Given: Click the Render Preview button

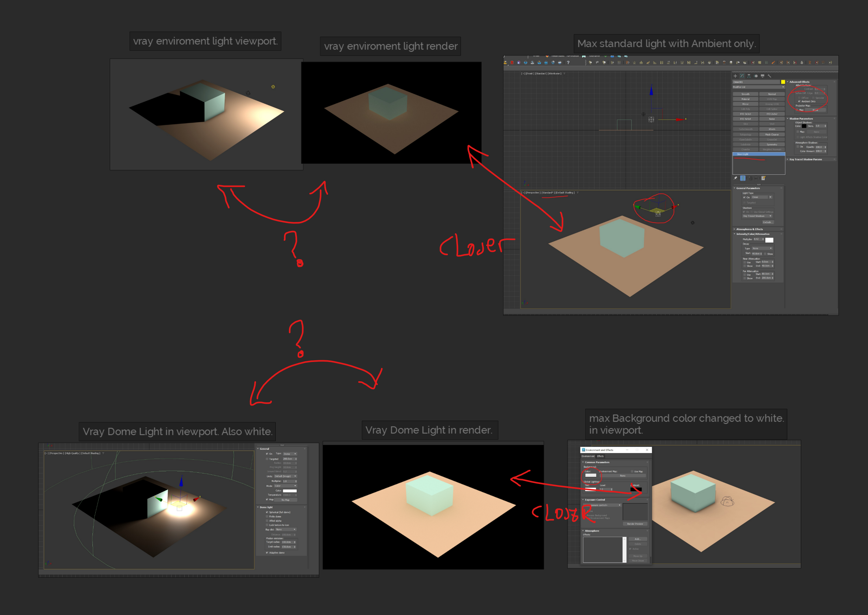Looking at the screenshot, I should 635,524.
